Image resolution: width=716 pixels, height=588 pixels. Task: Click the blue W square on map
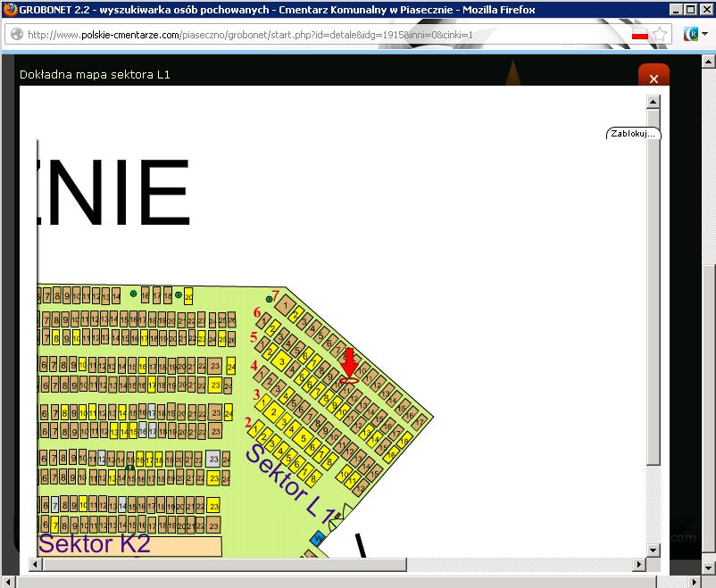(x=318, y=538)
